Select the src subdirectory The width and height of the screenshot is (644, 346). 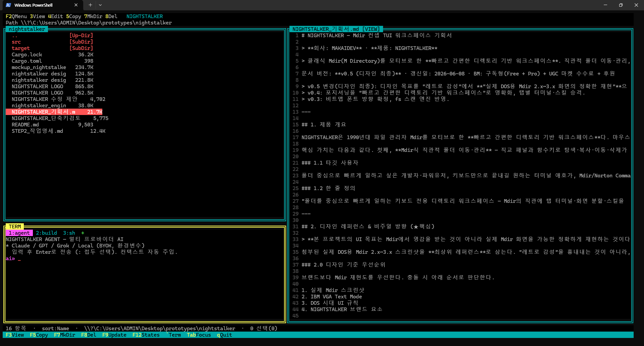point(52,42)
